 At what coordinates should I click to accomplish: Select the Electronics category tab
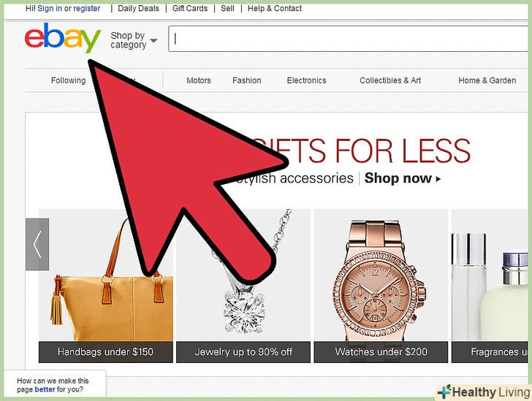point(306,80)
